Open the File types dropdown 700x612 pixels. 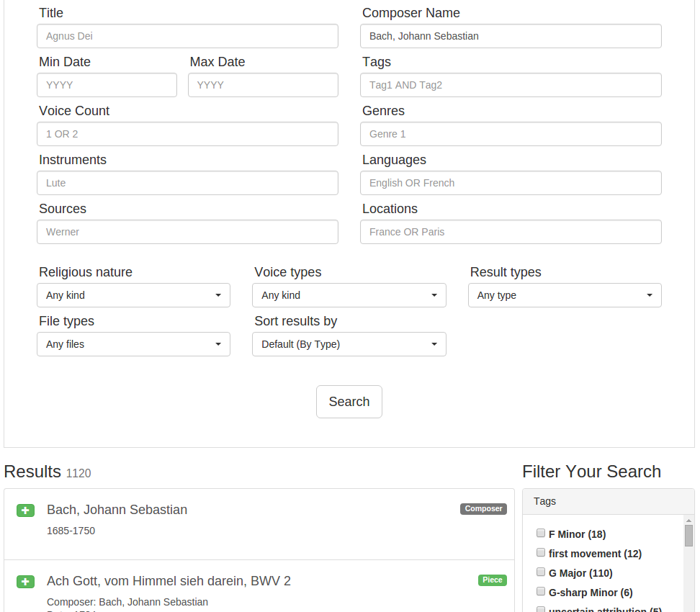point(133,344)
